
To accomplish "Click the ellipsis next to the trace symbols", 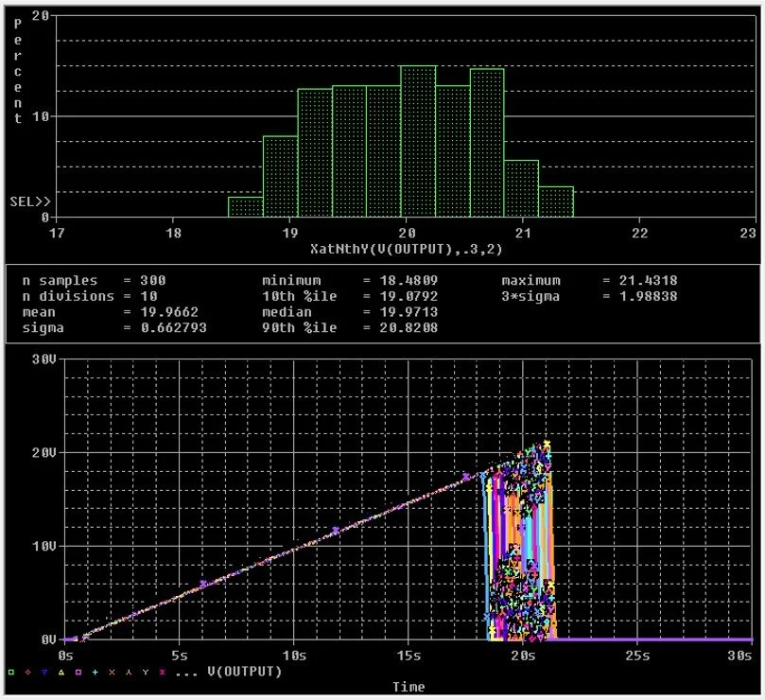I will (x=186, y=674).
